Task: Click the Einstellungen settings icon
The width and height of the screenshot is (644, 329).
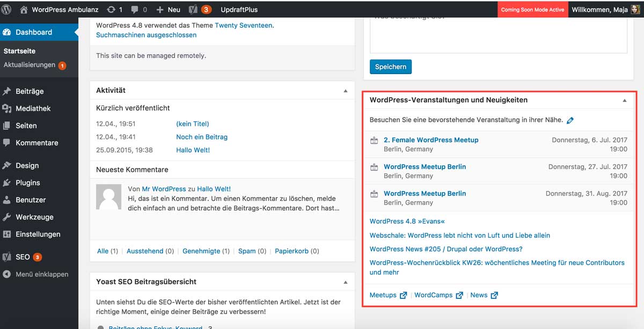Action: coord(7,234)
